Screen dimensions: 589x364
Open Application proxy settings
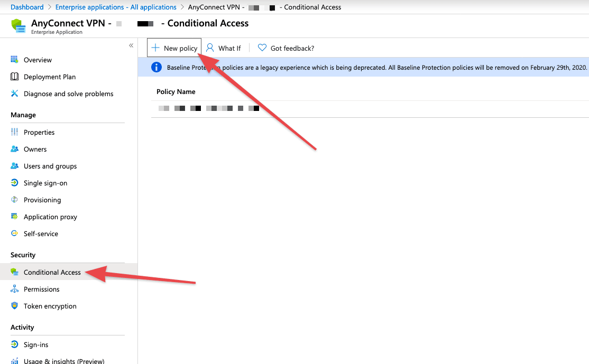50,217
